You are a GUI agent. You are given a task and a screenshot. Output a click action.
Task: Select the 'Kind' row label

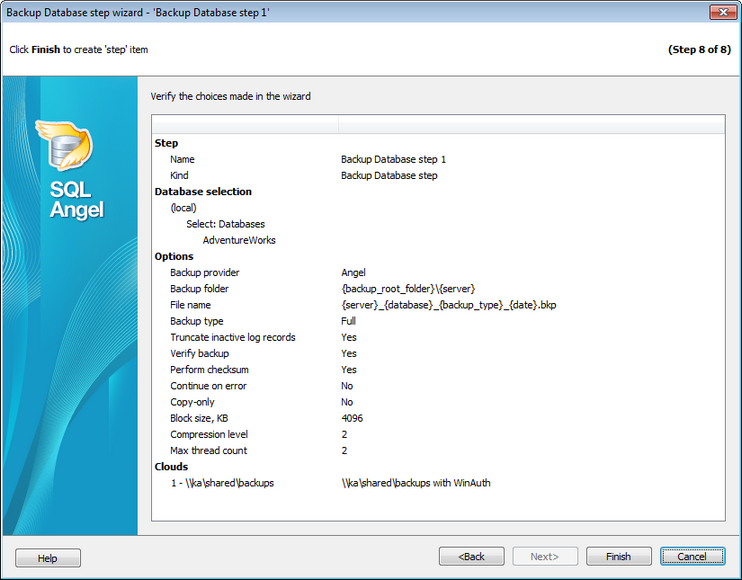pyautogui.click(x=179, y=176)
